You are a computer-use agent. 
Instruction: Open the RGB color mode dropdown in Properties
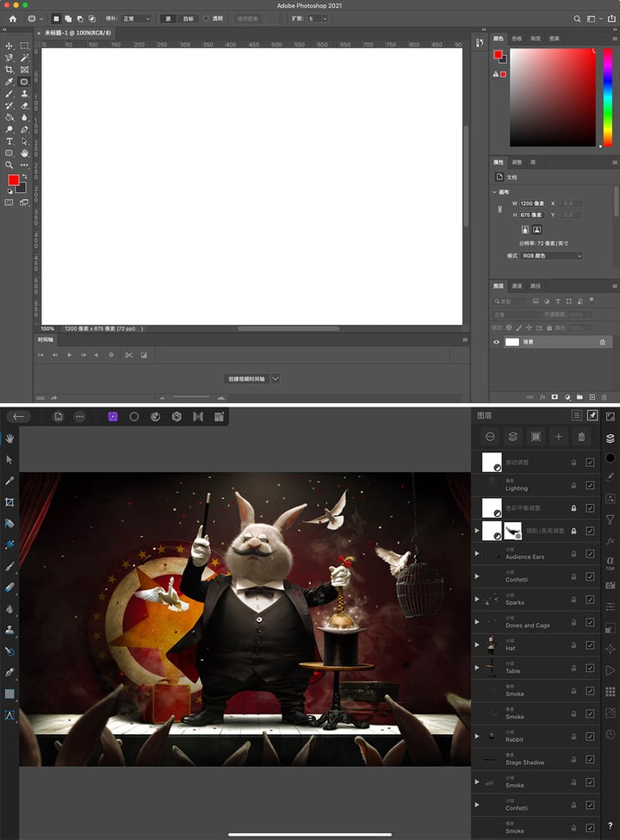[x=551, y=256]
